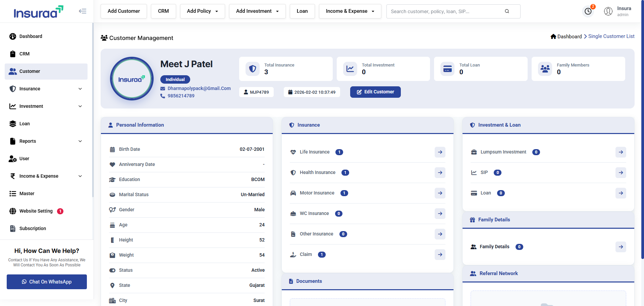Click the Total Investment chart icon
This screenshot has height=306, width=644.
(350, 69)
